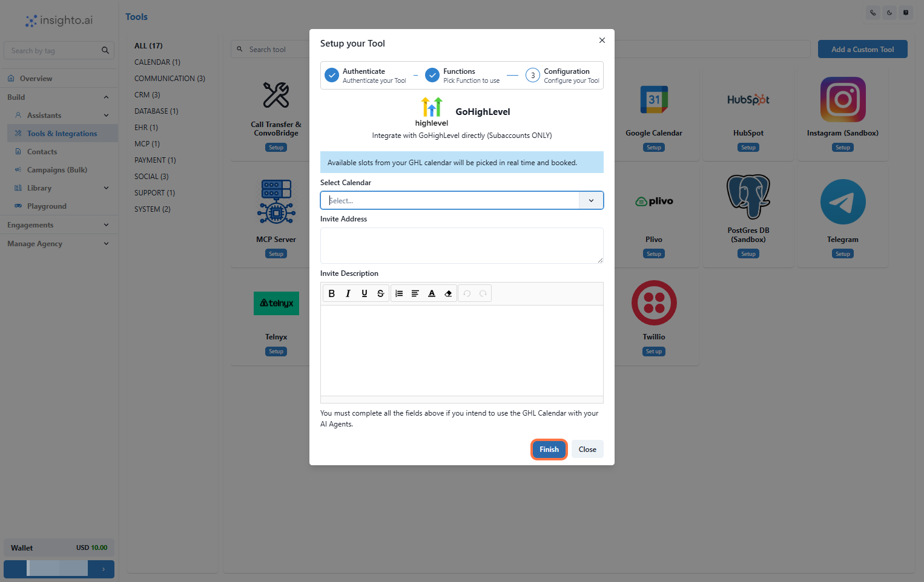
Task: Filter tools by CRM (3)
Action: pyautogui.click(x=147, y=95)
